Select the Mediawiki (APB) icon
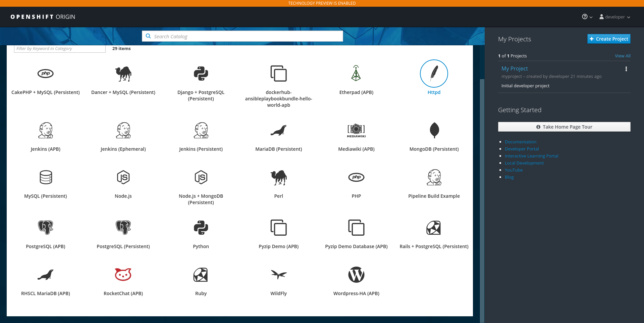Viewport: 644px width, 323px height. coord(356,130)
